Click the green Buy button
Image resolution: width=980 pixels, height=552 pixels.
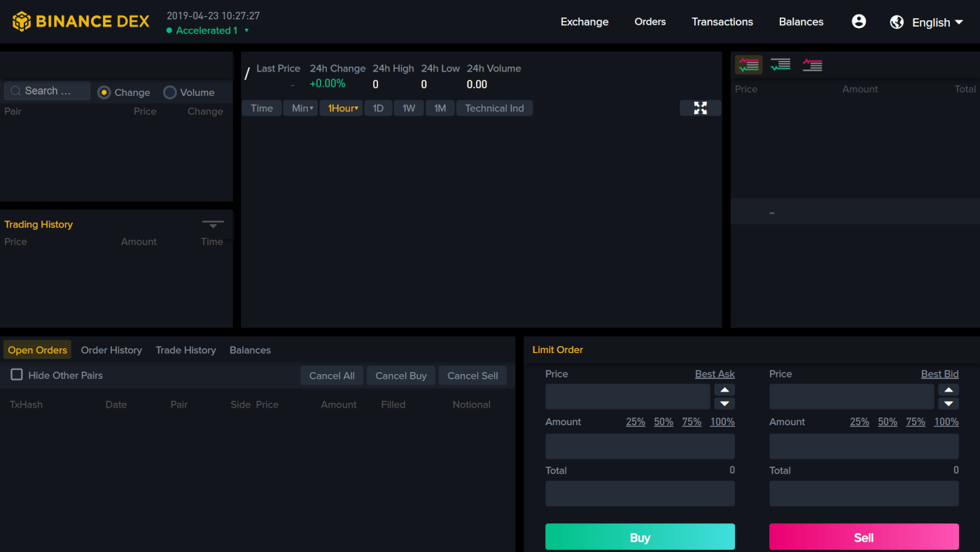[640, 537]
